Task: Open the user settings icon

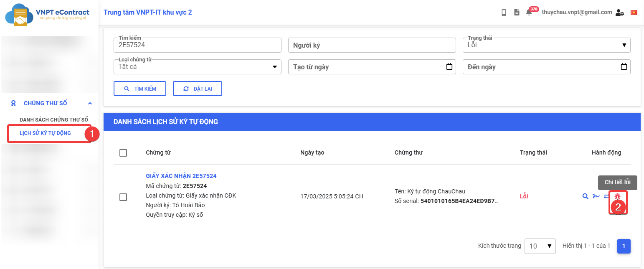Action: tap(620, 13)
